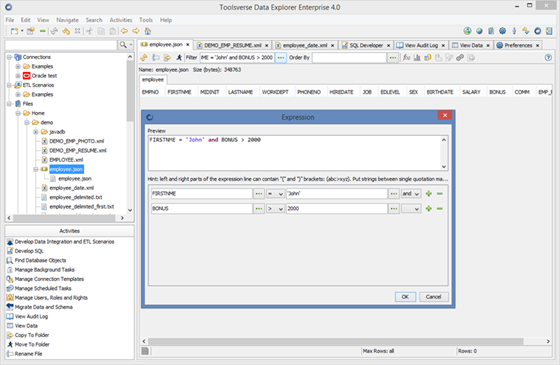
Task: Click the help question mark icon
Action: point(548,58)
